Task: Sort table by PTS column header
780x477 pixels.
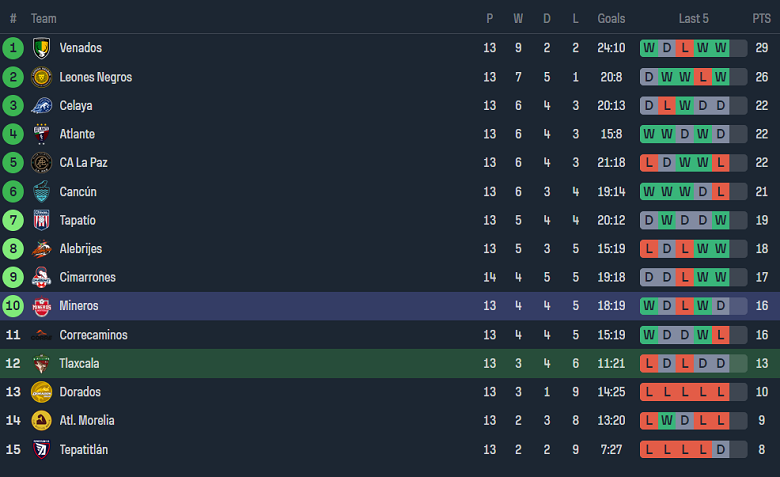Action: pos(761,18)
